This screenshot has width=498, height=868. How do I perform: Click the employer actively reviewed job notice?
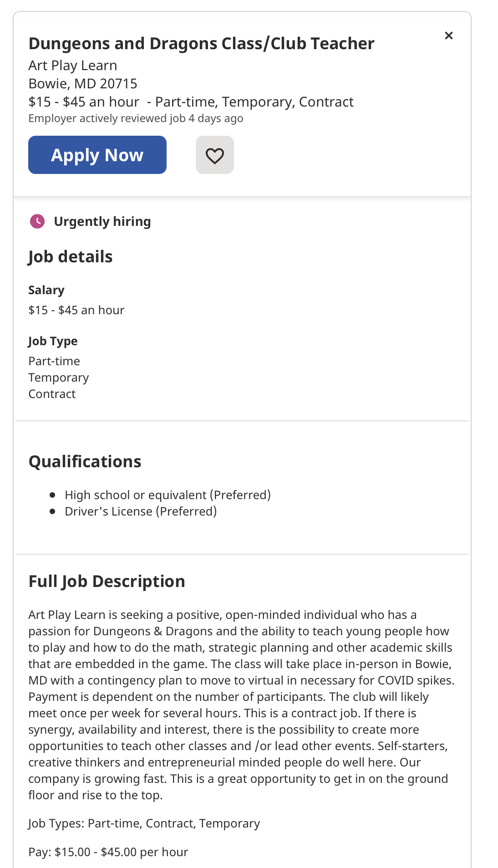pos(136,118)
